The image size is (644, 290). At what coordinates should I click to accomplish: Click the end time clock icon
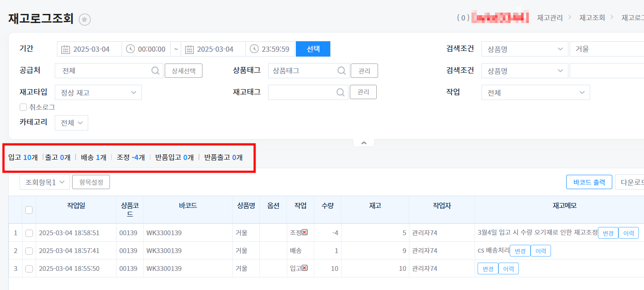[254, 49]
